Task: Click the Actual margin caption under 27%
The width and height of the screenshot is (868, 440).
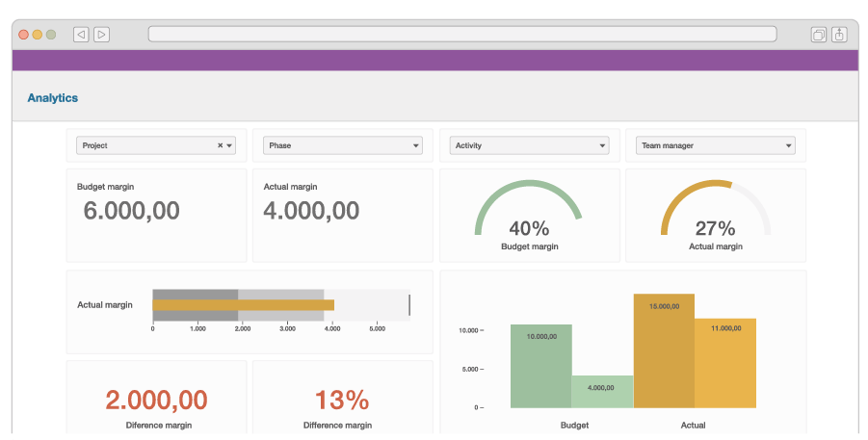Action: click(x=715, y=246)
